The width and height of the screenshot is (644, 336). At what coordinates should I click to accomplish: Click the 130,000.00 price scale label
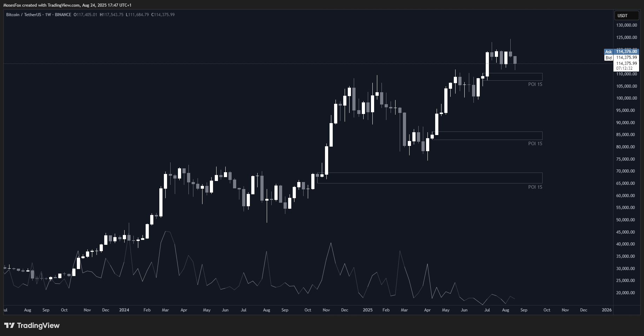[626, 25]
